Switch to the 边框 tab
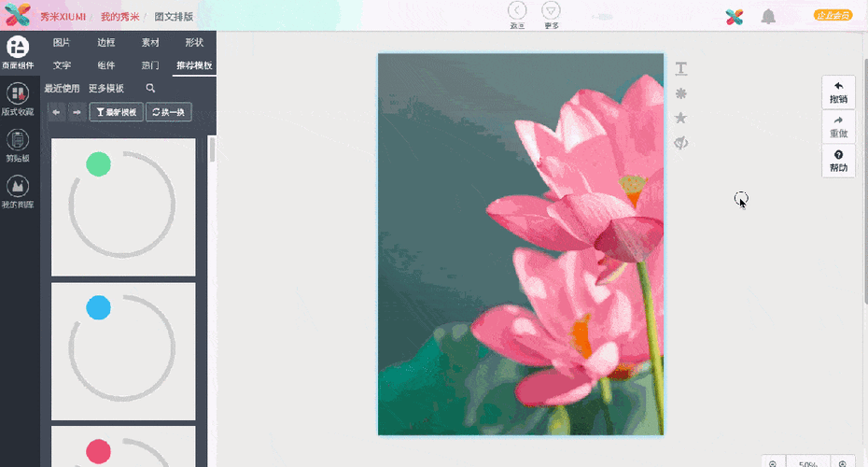868x467 pixels. tap(105, 42)
